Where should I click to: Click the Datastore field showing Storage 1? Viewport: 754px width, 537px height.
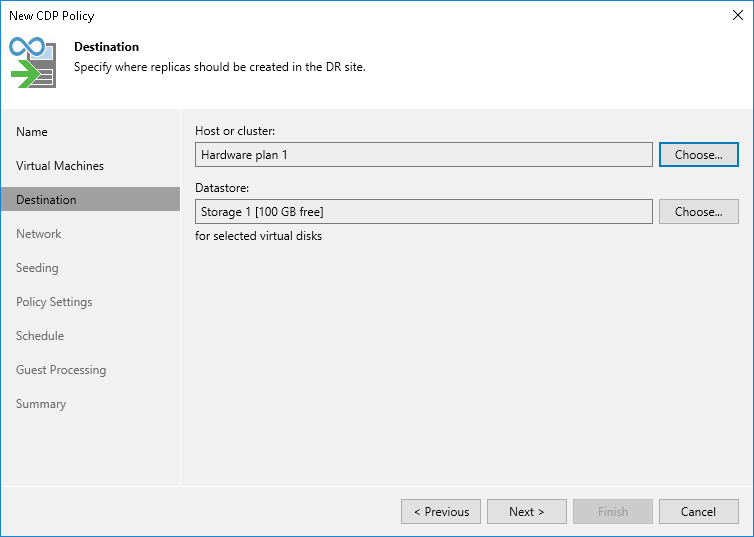[x=424, y=212]
